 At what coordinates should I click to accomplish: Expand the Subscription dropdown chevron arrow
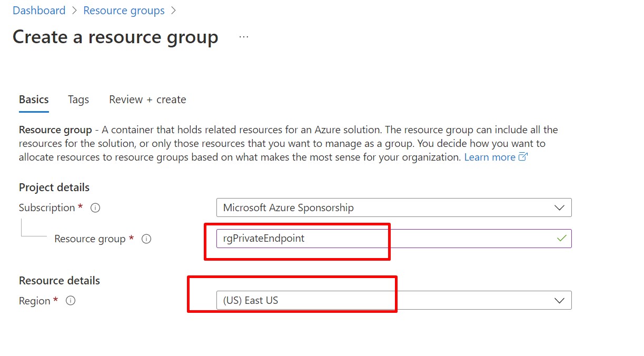(559, 208)
